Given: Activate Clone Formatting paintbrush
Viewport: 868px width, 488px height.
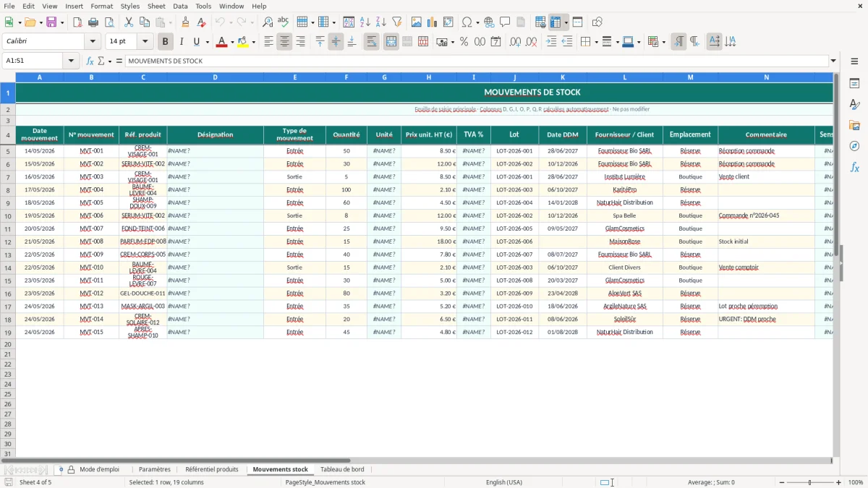Looking at the screenshot, I should 186,22.
